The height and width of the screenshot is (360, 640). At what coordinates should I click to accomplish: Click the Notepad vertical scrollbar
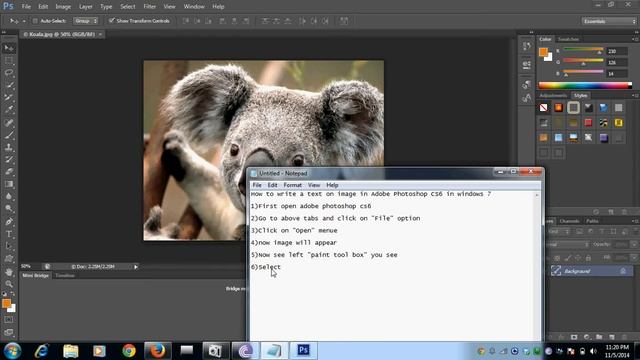[x=537, y=265]
